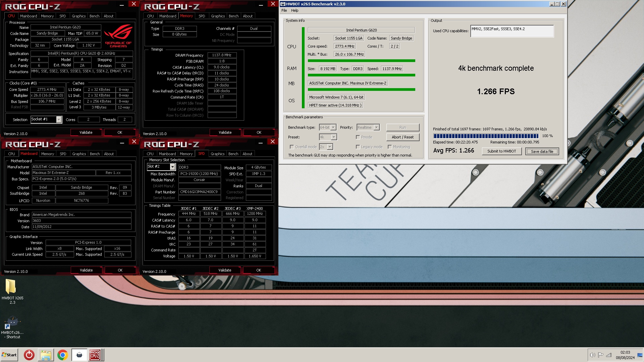Open the network signal tray icon
This screenshot has width=644, height=362.
pyautogui.click(x=609, y=355)
